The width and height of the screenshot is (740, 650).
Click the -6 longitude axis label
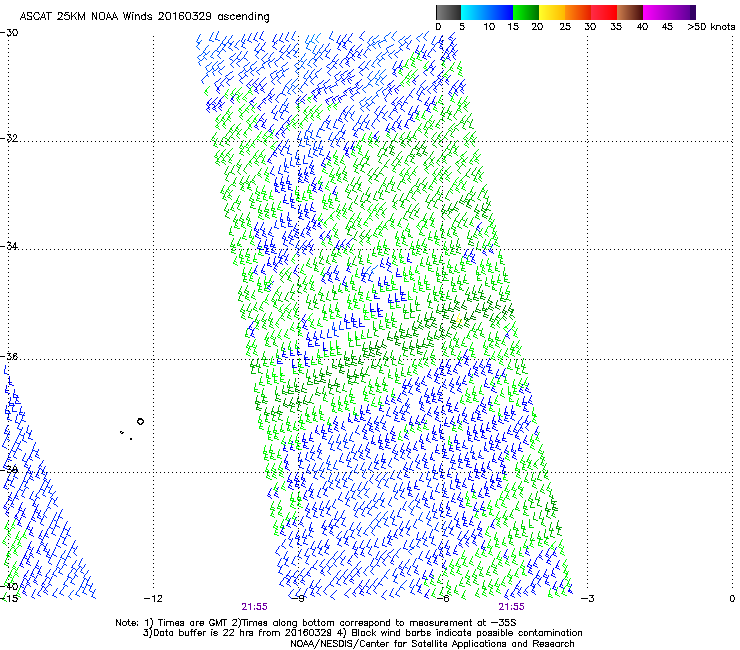coord(443,599)
